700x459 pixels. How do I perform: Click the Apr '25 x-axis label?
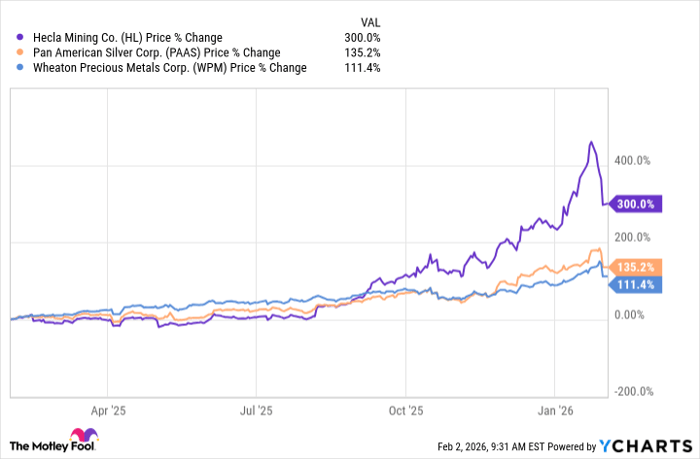coord(108,410)
